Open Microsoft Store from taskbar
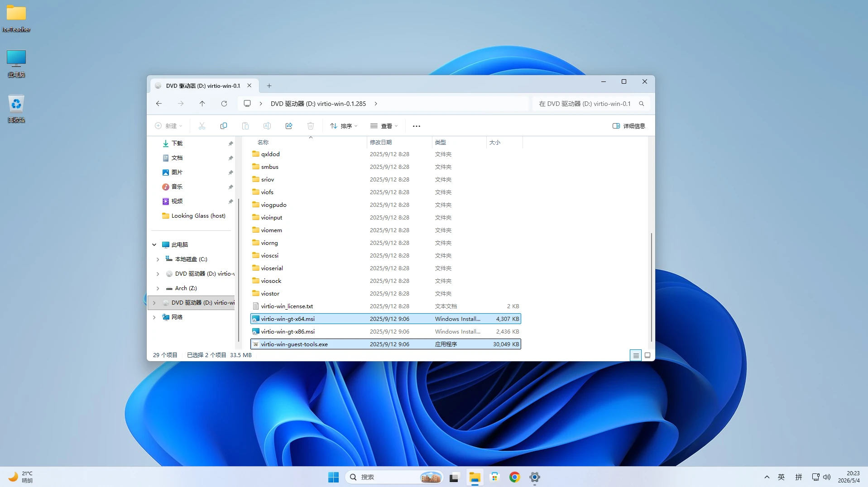The image size is (868, 487). click(494, 477)
